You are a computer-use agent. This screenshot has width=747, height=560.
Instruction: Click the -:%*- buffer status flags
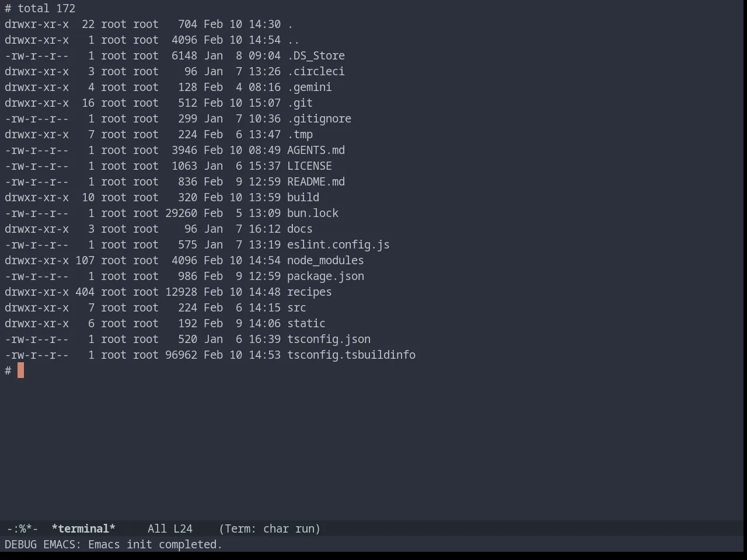coord(22,528)
